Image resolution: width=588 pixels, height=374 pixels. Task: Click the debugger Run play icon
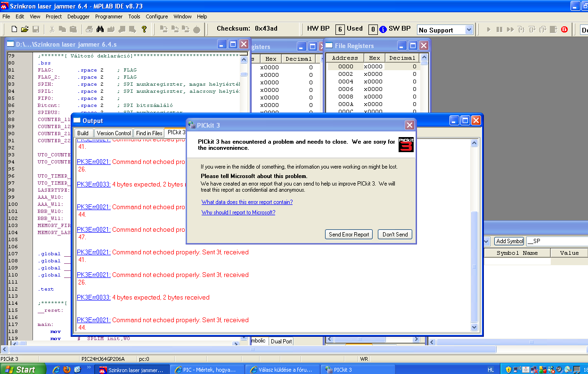coord(489,30)
